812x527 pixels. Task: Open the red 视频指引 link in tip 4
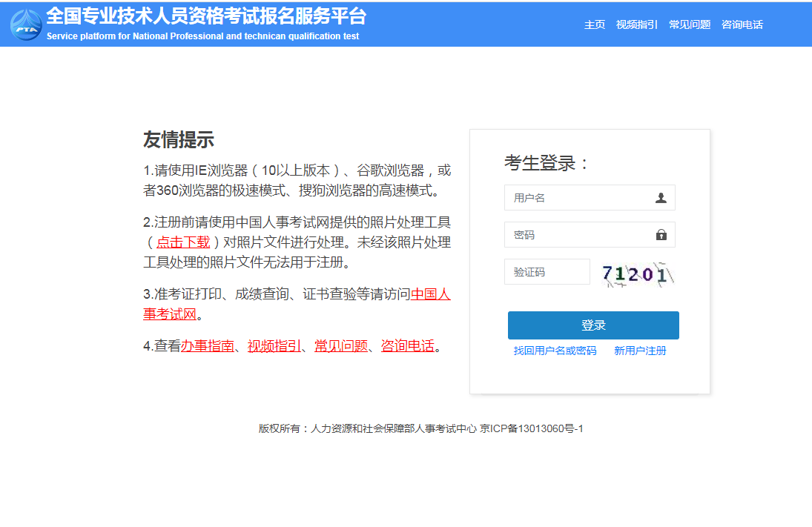point(274,346)
